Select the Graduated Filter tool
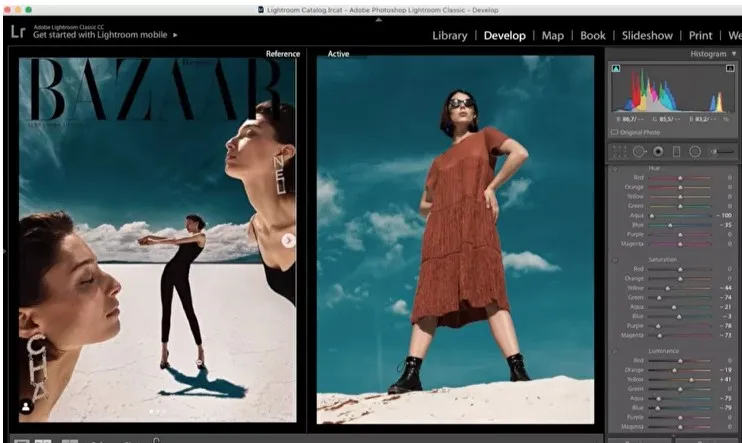Image resolution: width=742 pixels, height=443 pixels. pyautogui.click(x=676, y=151)
